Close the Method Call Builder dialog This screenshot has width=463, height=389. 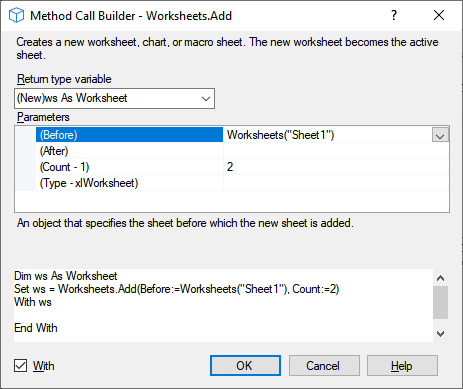tap(439, 15)
